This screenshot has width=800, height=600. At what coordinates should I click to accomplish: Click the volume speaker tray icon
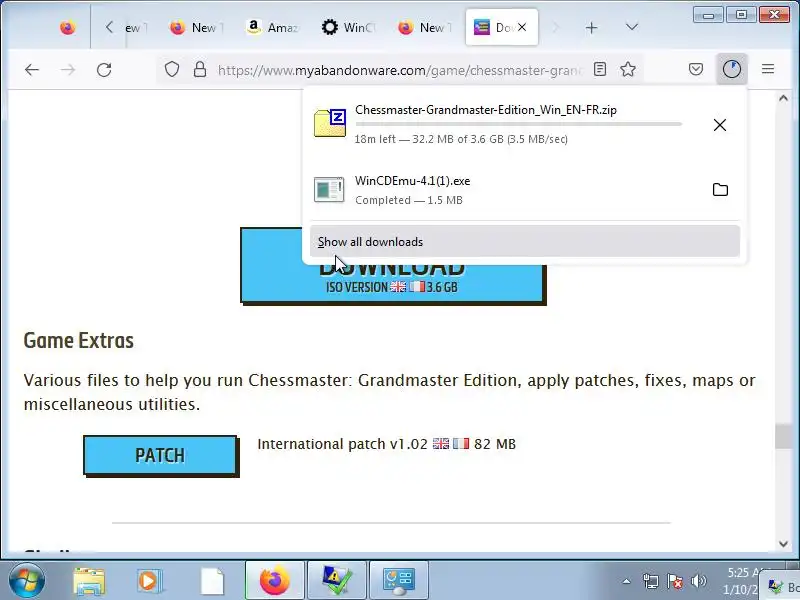tap(699, 581)
